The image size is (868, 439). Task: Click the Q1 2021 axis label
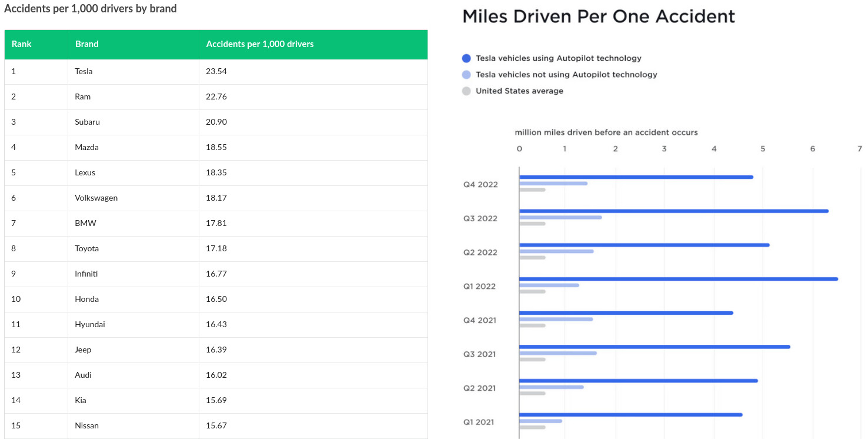479,423
